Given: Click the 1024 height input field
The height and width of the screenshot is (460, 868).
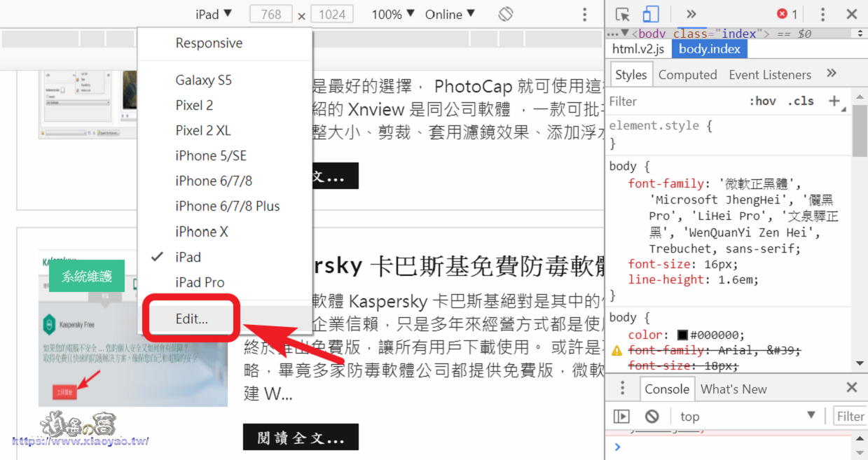Looking at the screenshot, I should coord(331,14).
